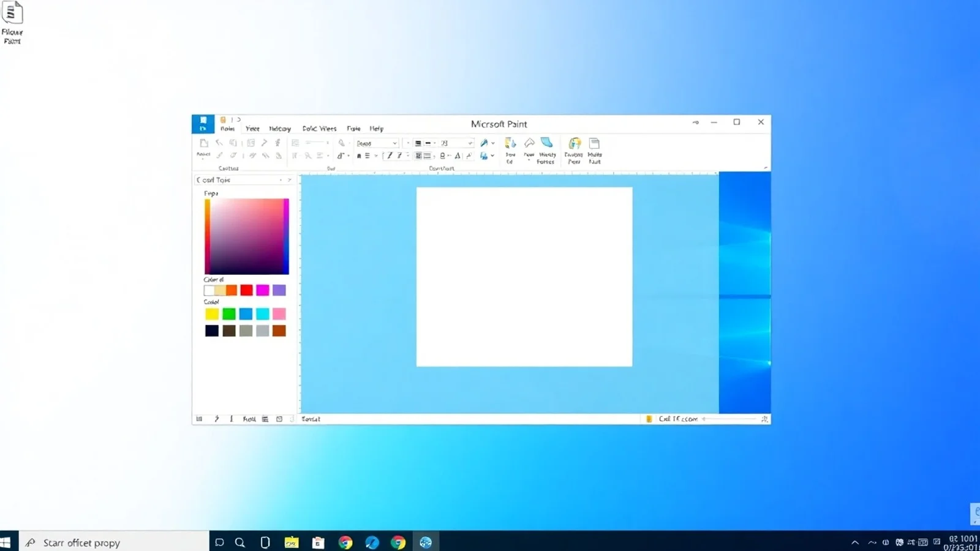This screenshot has height=551, width=980.
Task: Click the new page icon in ribbon
Action: tap(204, 143)
